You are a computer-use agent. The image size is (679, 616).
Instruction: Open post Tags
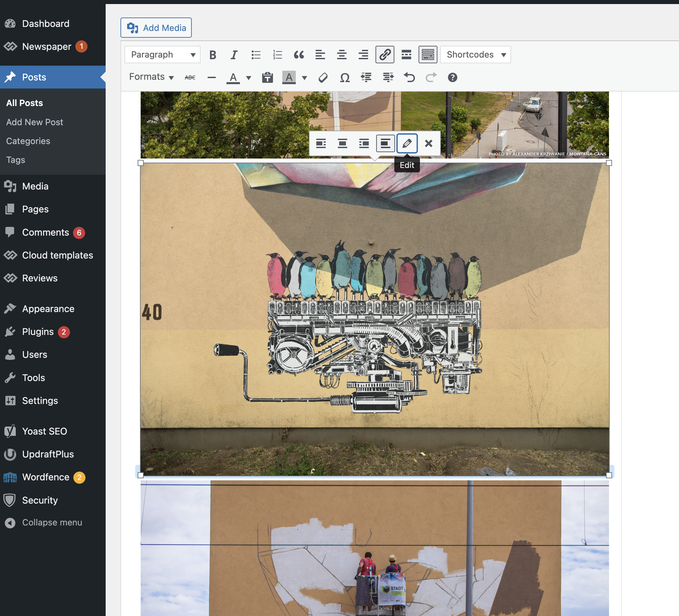coord(15,160)
